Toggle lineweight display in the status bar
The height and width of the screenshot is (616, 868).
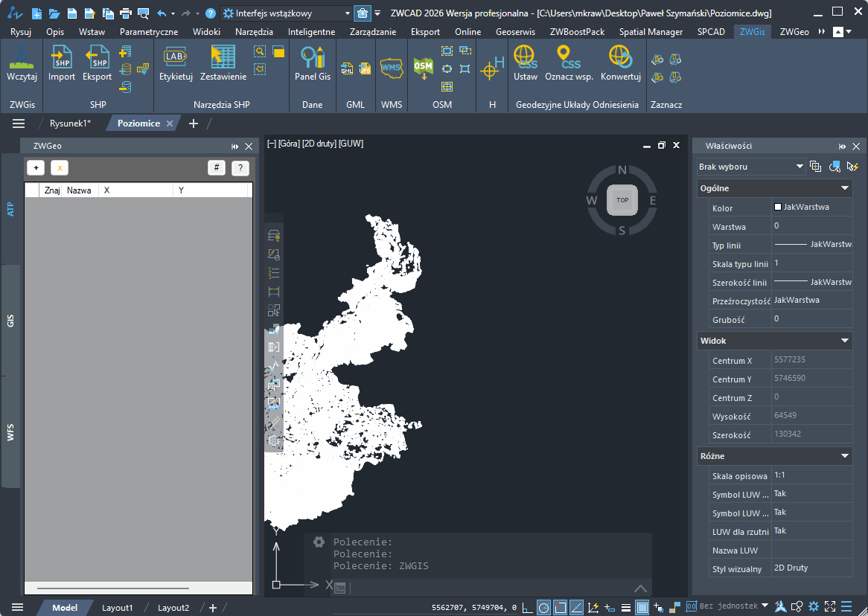point(626,607)
